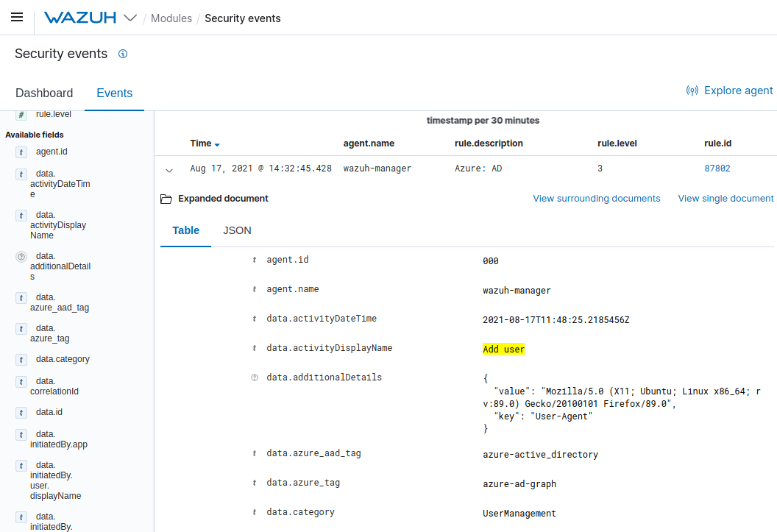Image resolution: width=777 pixels, height=532 pixels.
Task: Click the type icon before data.activityDateTime in table
Action: (254, 319)
